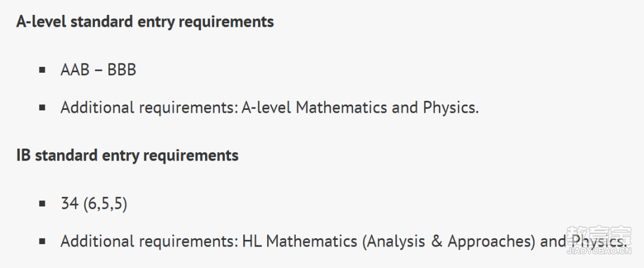Viewport: 644px width, 268px height.
Task: Click the 'A-level standard entry requirements' heading
Action: coord(145,21)
